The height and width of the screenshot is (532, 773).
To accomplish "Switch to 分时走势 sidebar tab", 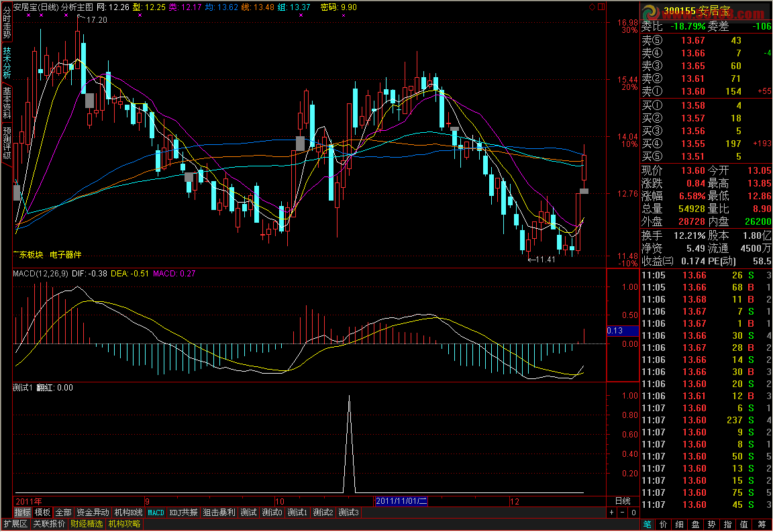I will [7, 21].
